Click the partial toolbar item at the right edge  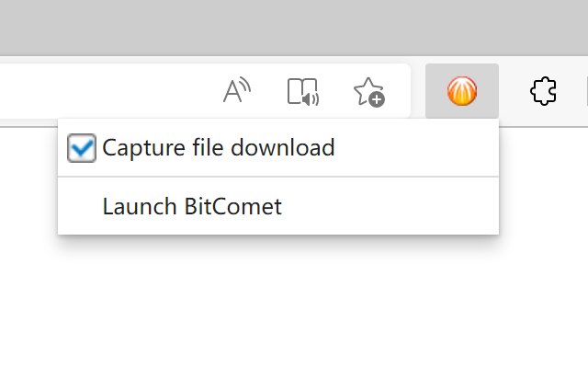pos(585,91)
